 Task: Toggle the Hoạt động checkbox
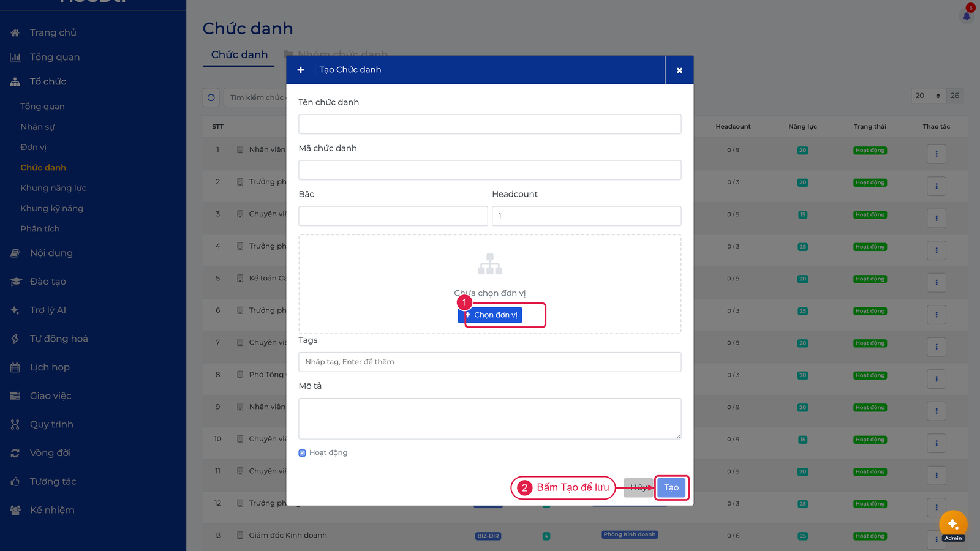(302, 453)
